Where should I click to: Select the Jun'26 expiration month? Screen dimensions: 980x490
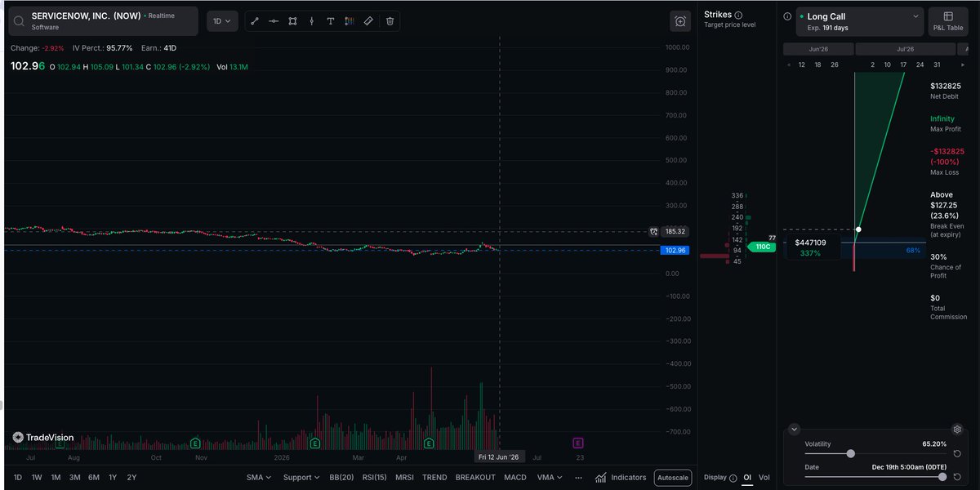pos(817,49)
